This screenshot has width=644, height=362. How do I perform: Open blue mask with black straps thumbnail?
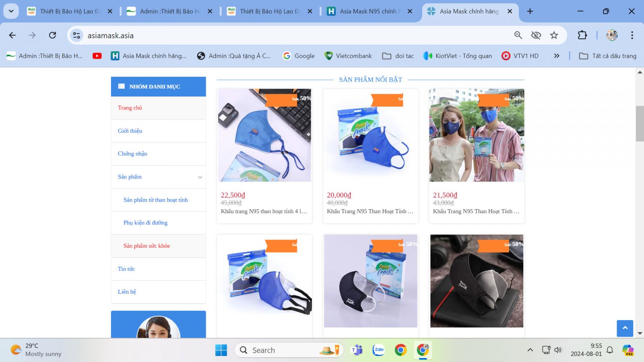264,281
